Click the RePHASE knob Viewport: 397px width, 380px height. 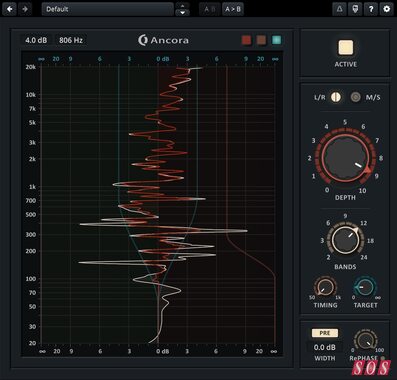[x=366, y=340]
